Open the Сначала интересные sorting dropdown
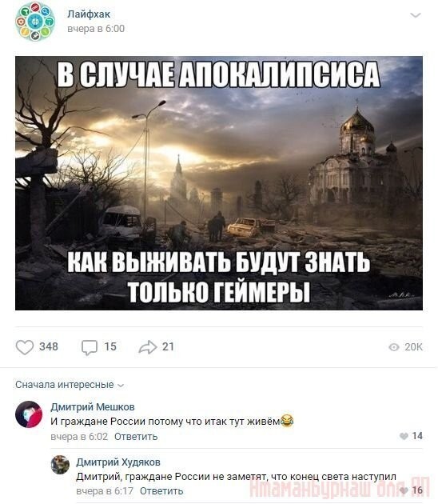 (70, 385)
